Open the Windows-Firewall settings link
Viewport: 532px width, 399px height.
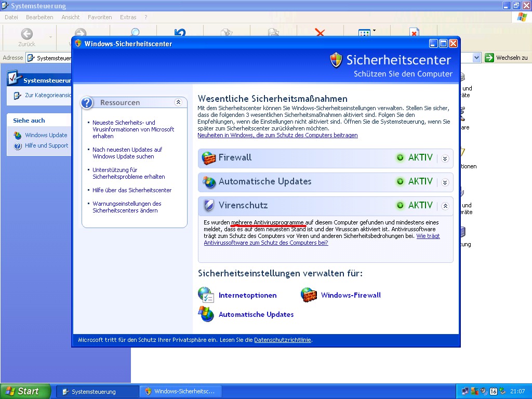[x=351, y=295]
